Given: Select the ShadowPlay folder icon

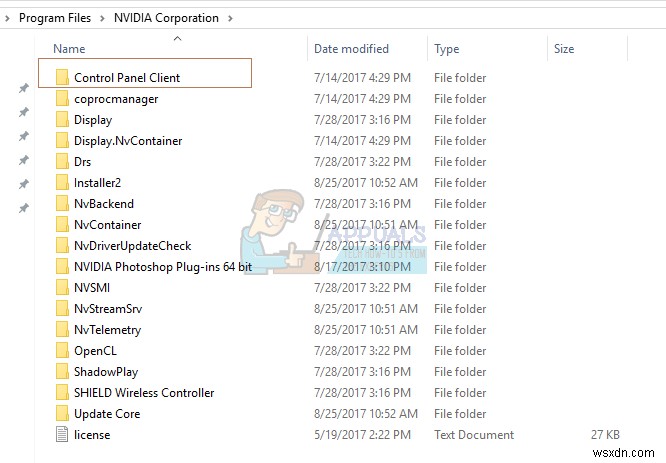Looking at the screenshot, I should coord(62,372).
